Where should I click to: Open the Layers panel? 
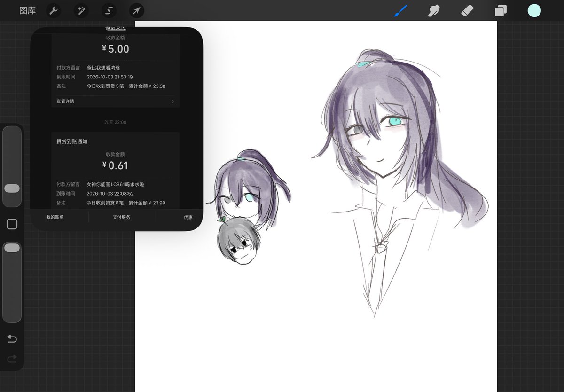pyautogui.click(x=501, y=11)
